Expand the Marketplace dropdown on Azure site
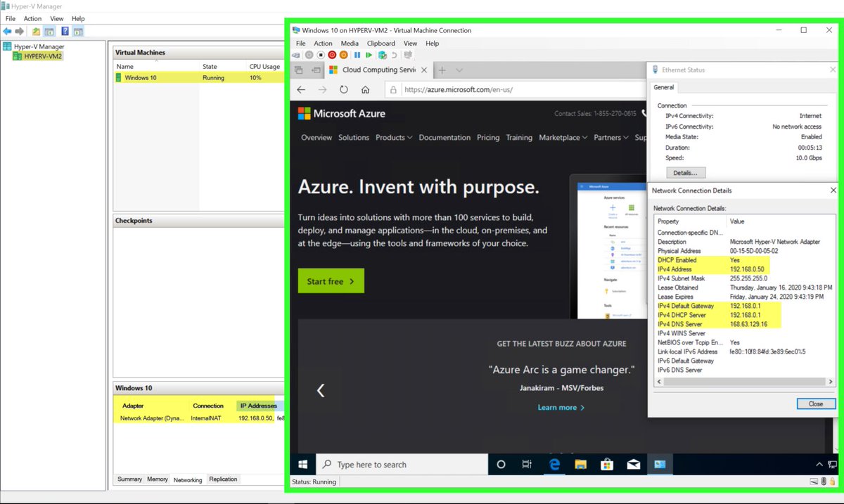 tap(563, 138)
